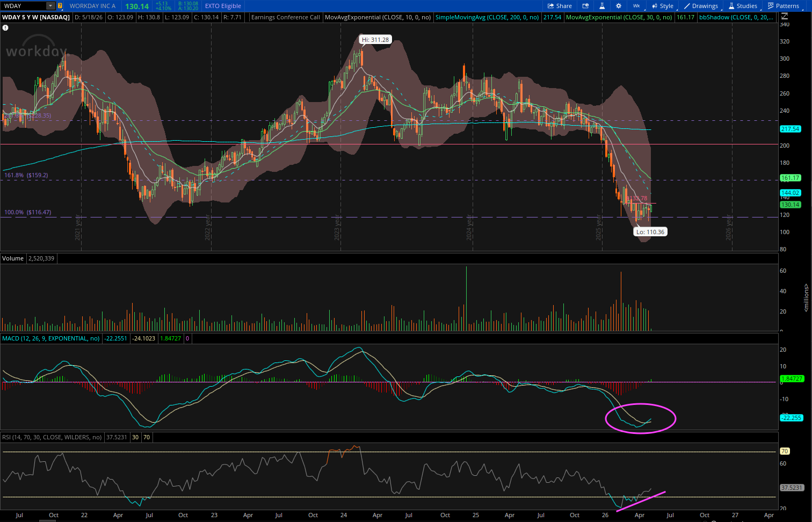Click the 161.17 EMA price axis tag
The image size is (812, 522).
coord(791,178)
